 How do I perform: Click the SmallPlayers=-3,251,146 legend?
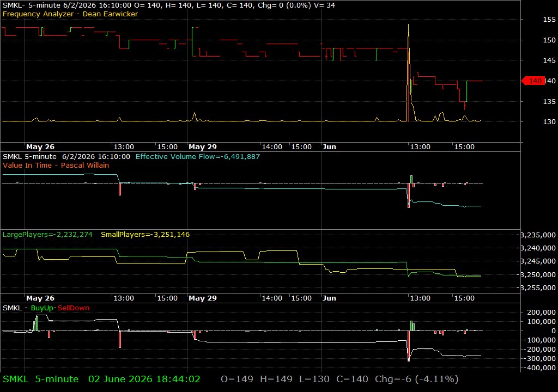[x=145, y=235]
